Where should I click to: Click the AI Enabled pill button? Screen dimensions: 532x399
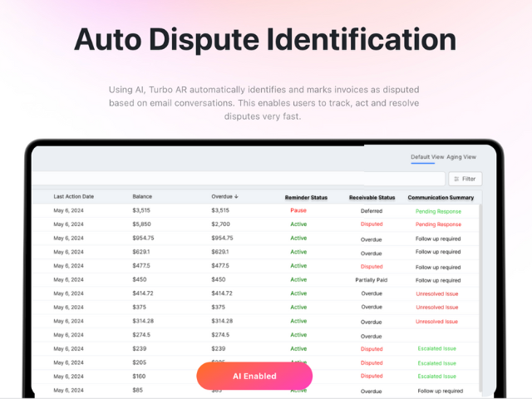pos(254,376)
